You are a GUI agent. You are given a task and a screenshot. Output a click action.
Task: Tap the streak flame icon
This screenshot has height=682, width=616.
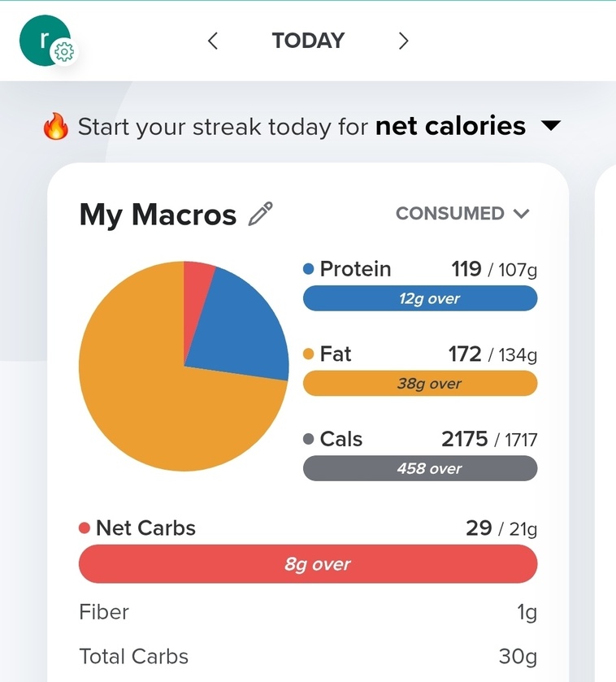[x=55, y=127]
